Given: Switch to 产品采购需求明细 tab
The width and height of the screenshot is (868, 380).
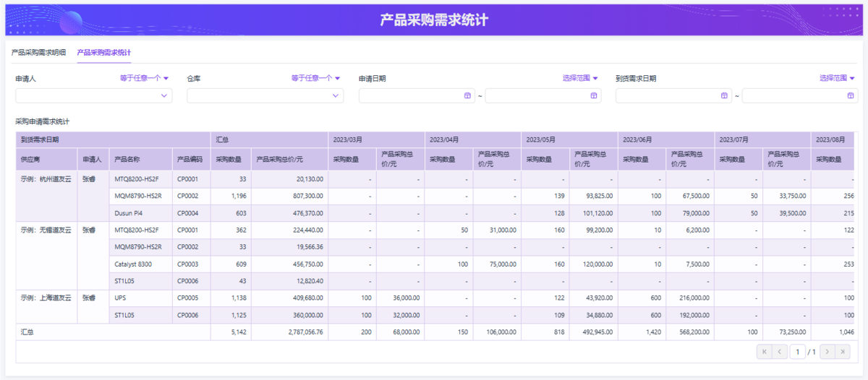Looking at the screenshot, I should (x=38, y=53).
